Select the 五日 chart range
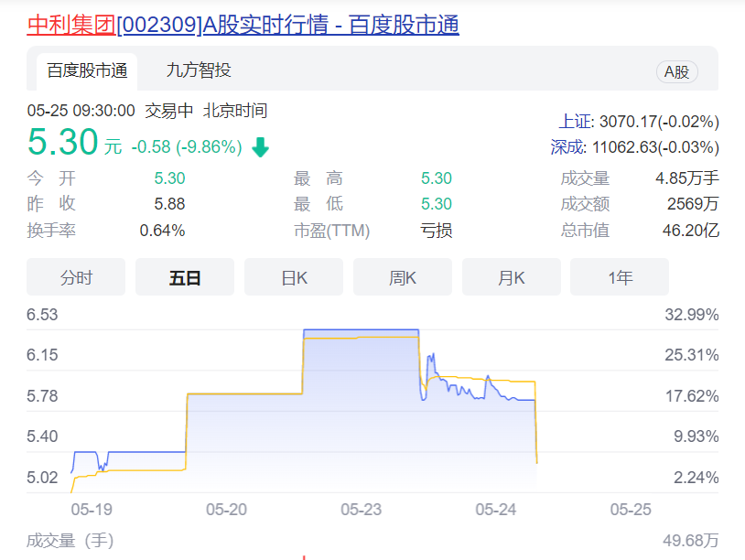Image resolution: width=745 pixels, height=560 pixels. [185, 277]
